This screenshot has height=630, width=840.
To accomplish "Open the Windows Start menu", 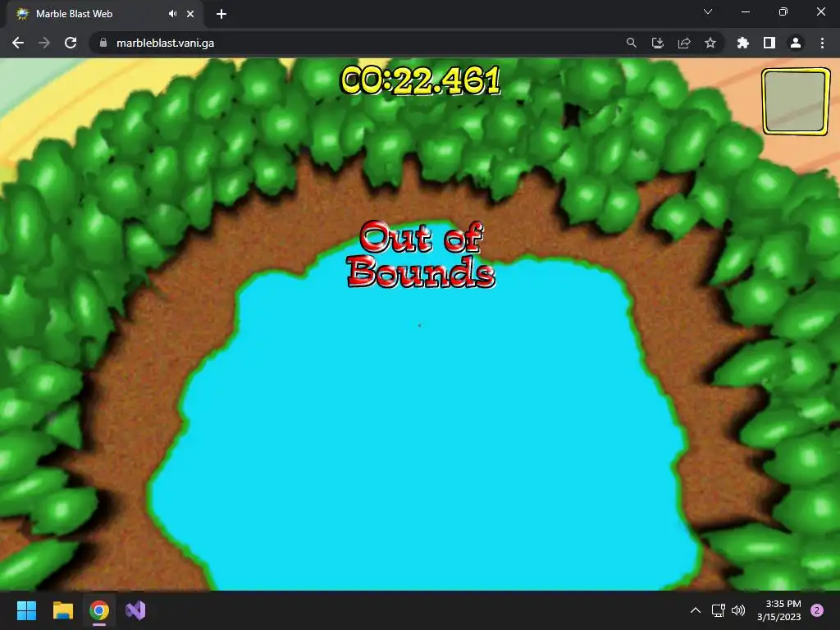I will [x=26, y=610].
